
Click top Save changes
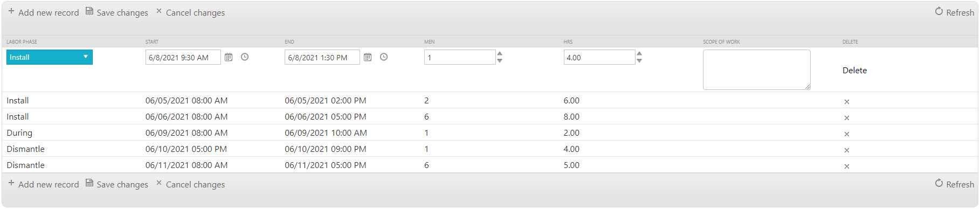117,12
